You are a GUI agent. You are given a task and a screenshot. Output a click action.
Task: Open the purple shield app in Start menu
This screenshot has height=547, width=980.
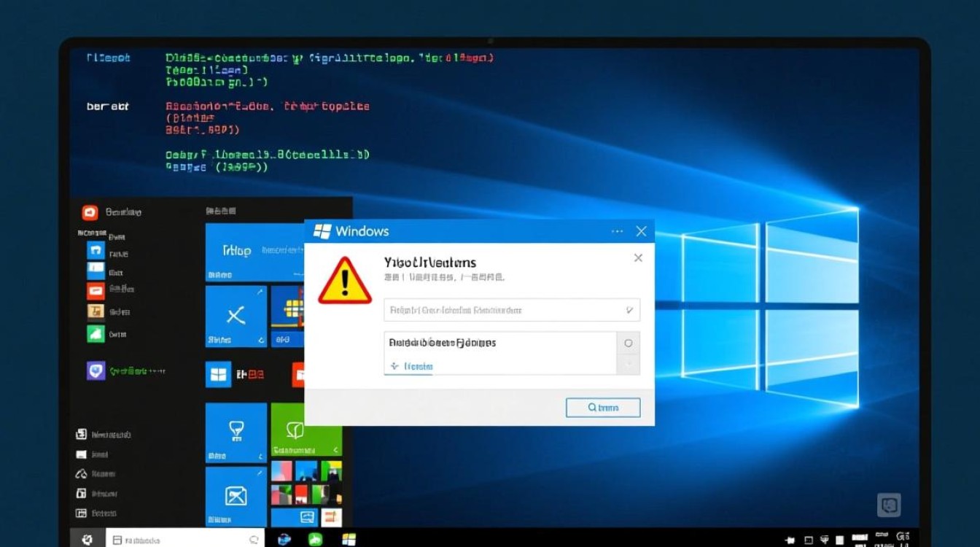96,371
